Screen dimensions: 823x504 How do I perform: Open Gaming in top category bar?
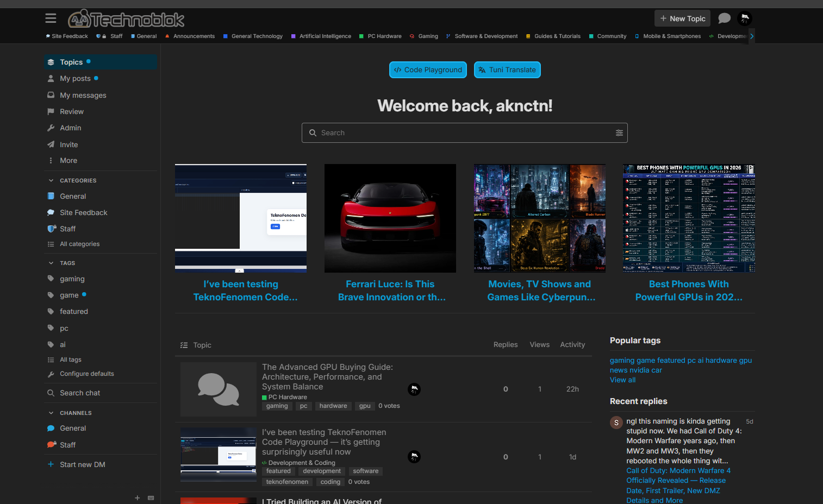click(424, 36)
